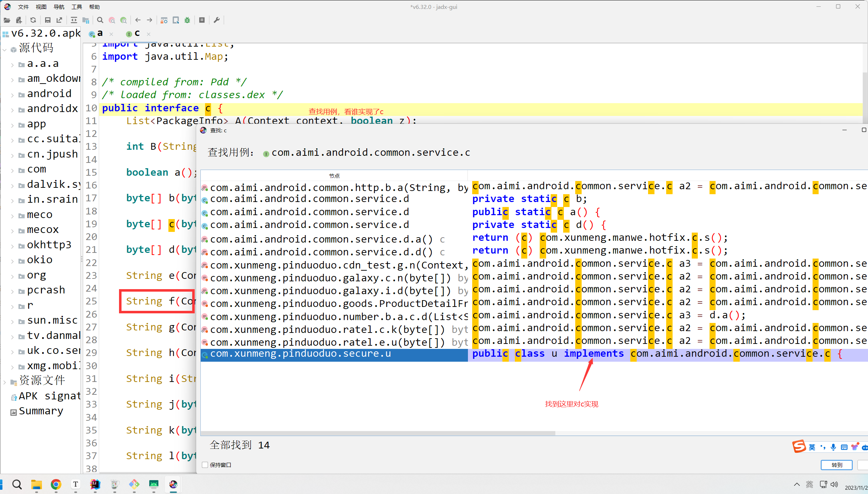Image resolution: width=868 pixels, height=494 pixels.
Task: Click the add files toolbar icon
Action: (x=19, y=20)
